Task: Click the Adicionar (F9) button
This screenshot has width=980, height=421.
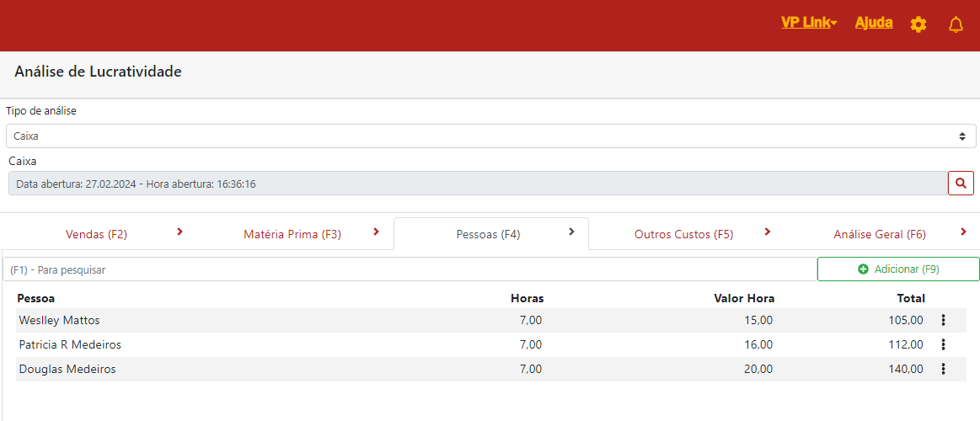Action: (x=898, y=269)
